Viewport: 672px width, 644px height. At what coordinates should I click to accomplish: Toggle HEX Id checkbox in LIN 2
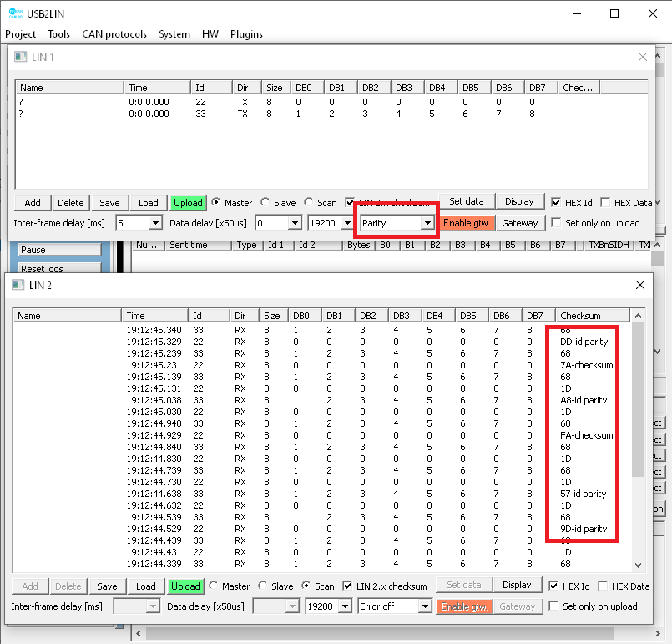pyautogui.click(x=553, y=586)
